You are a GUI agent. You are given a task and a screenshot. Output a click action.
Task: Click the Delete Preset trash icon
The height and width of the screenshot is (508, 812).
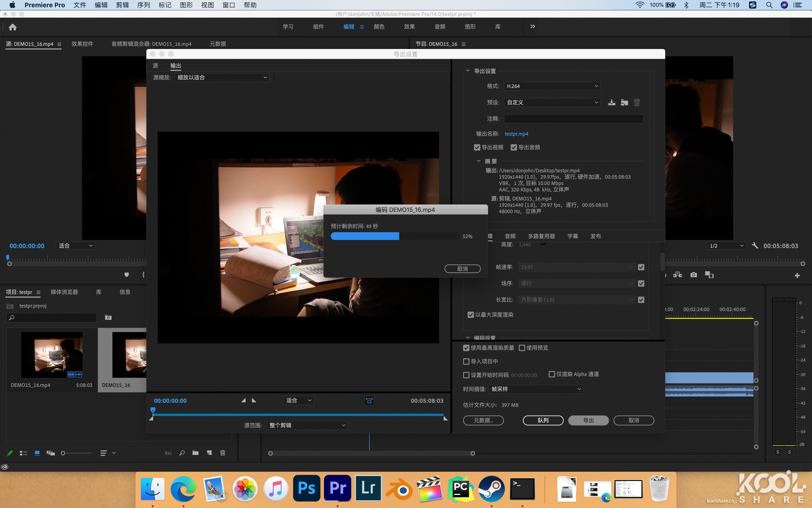tap(636, 102)
